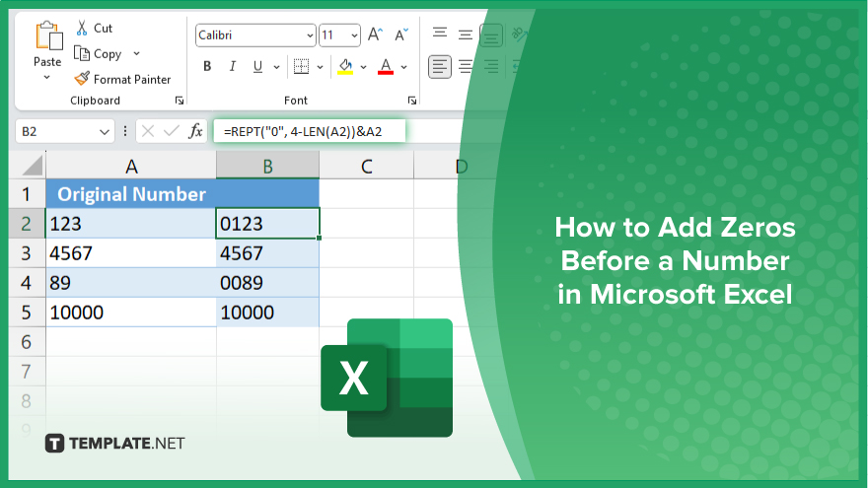
Task: Click the formula bar options dots
Action: 125,131
